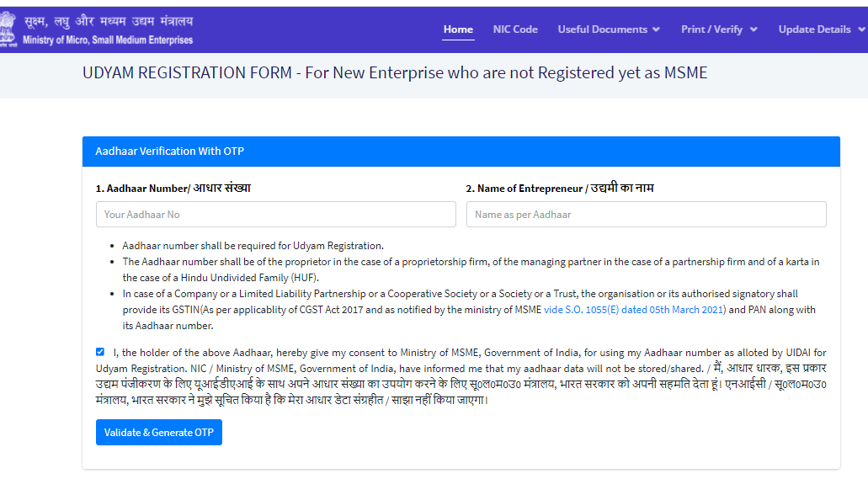Image resolution: width=868 pixels, height=479 pixels.
Task: Expand the Print / Verify dropdown
Action: tap(712, 29)
